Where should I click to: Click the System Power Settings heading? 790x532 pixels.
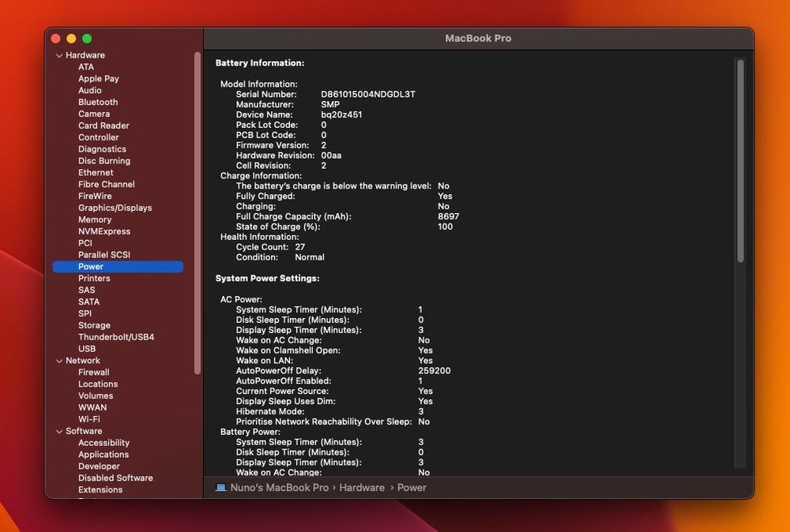(268, 279)
